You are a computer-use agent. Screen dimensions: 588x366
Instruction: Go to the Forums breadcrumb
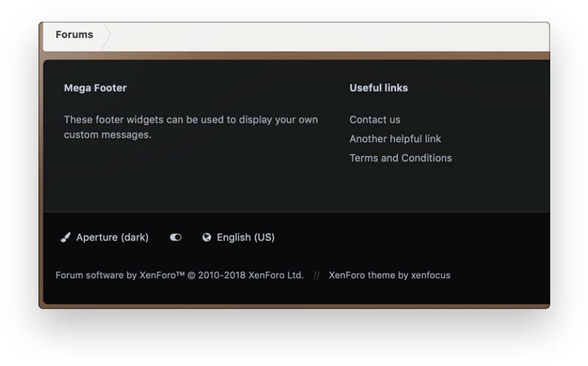coord(74,35)
